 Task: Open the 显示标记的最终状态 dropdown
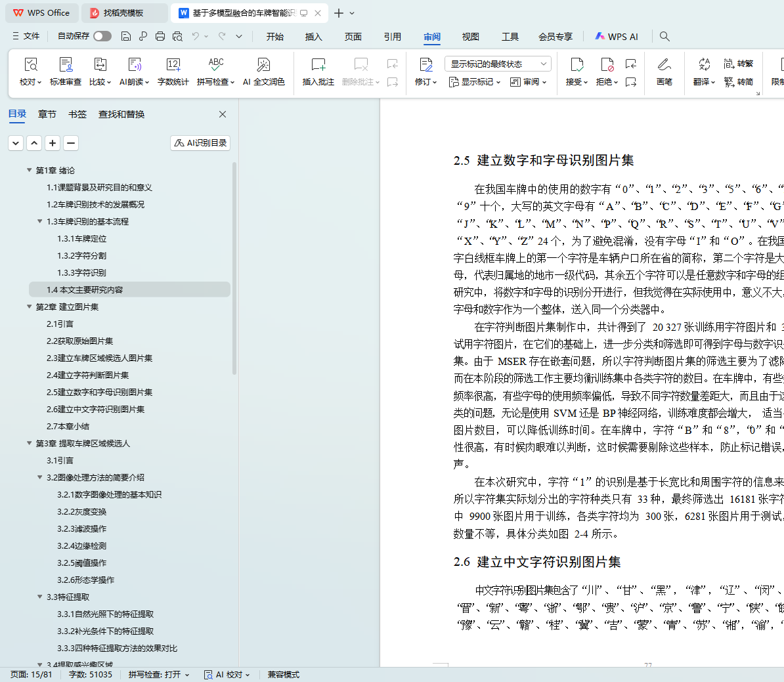point(497,64)
